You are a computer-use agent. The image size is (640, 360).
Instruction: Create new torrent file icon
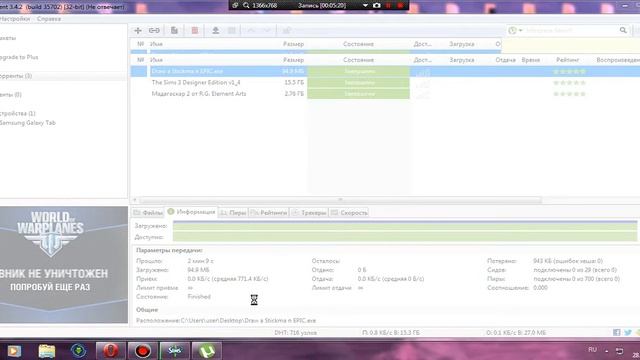click(174, 31)
